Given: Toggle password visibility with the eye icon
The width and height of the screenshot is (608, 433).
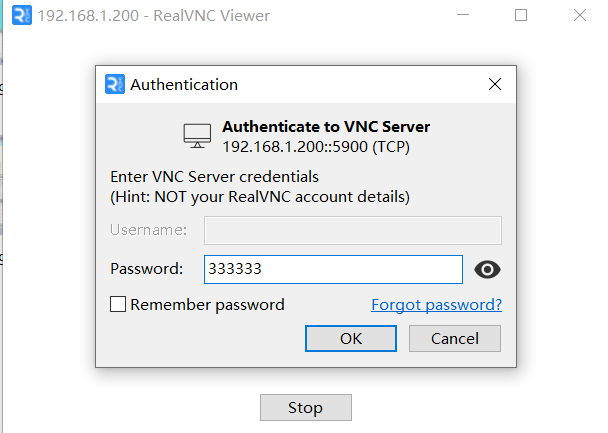Looking at the screenshot, I should pyautogui.click(x=487, y=269).
